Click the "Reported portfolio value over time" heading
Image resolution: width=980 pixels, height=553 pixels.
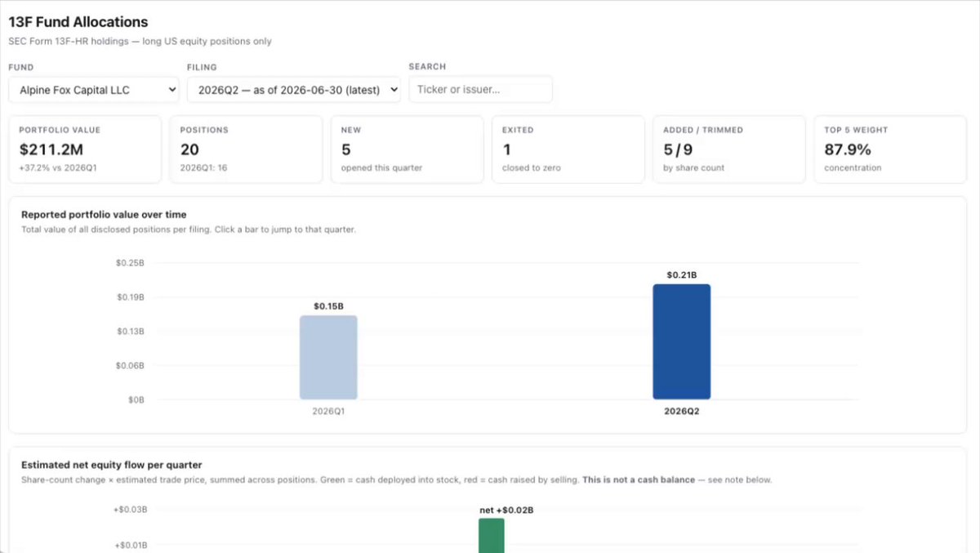(x=104, y=215)
